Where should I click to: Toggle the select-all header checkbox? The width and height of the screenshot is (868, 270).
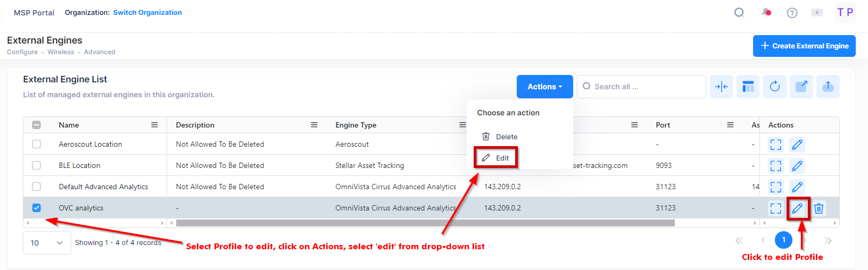click(x=36, y=125)
